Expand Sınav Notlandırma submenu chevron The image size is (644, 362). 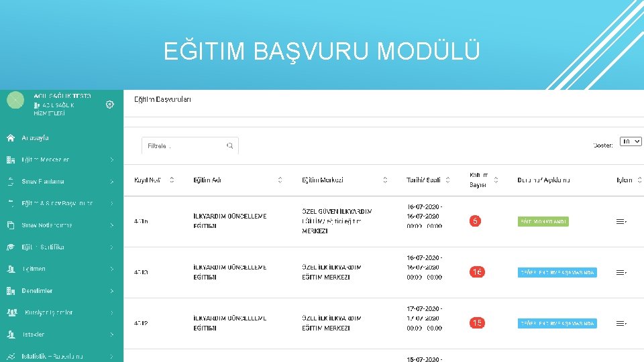tap(112, 225)
